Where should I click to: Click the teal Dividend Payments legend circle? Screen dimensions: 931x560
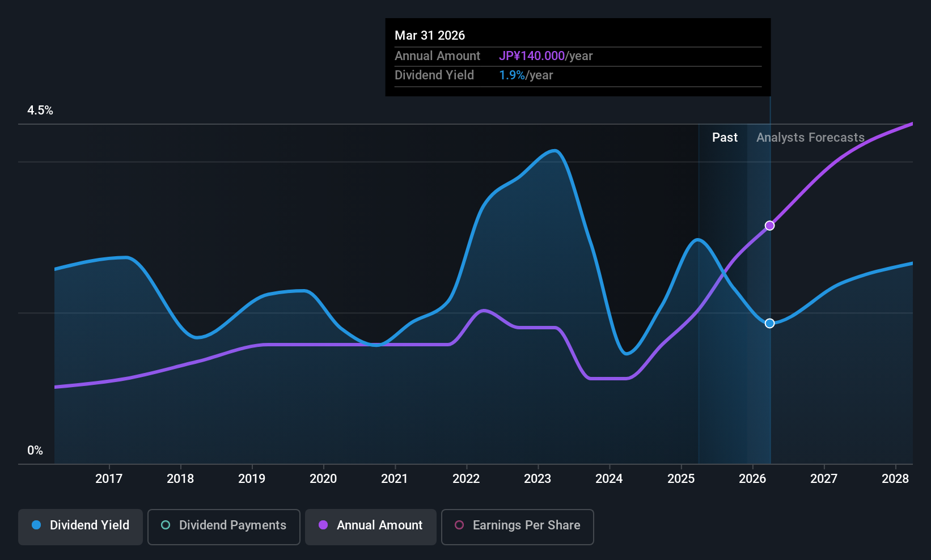pyautogui.click(x=166, y=525)
